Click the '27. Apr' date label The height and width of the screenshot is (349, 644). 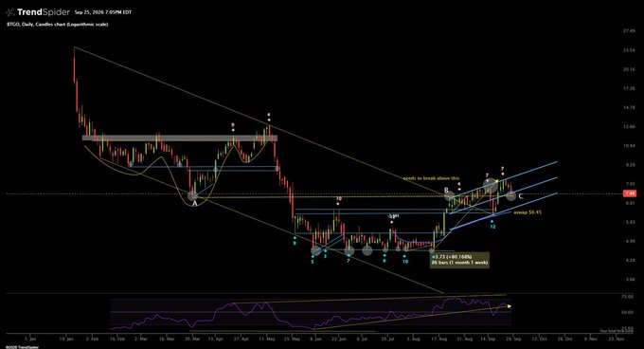coord(241,340)
